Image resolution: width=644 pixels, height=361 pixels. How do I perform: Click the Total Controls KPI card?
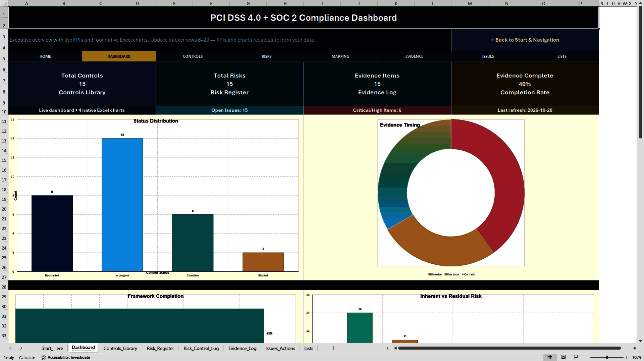click(x=82, y=84)
